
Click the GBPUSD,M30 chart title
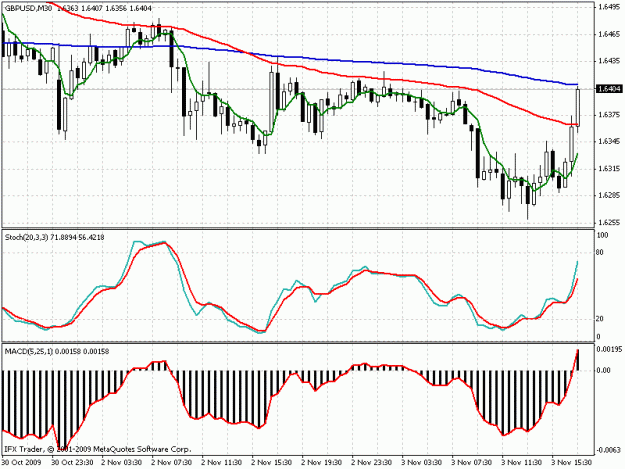pos(28,8)
